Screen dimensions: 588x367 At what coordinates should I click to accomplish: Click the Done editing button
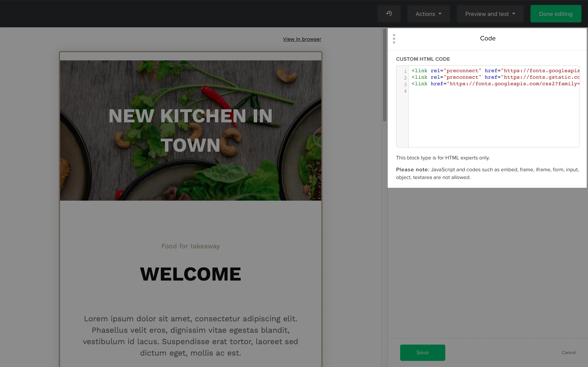(x=556, y=14)
